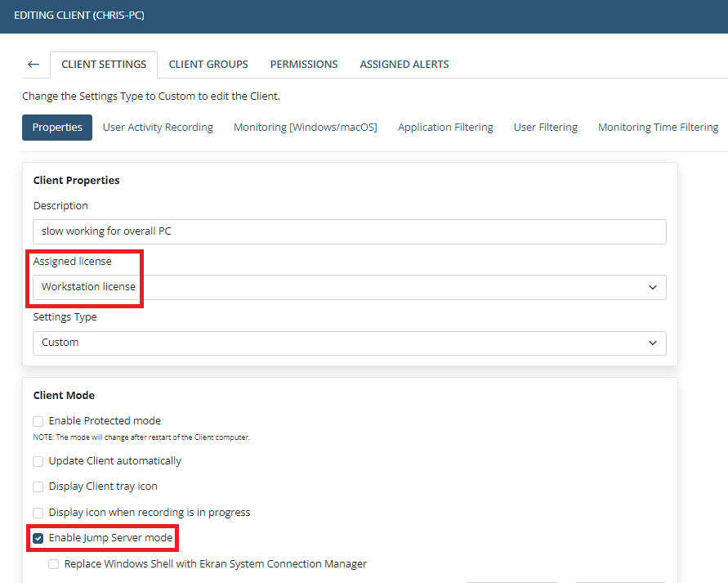This screenshot has height=583, width=728.
Task: Uncheck Enable Jump Server mode
Action: pyautogui.click(x=38, y=538)
